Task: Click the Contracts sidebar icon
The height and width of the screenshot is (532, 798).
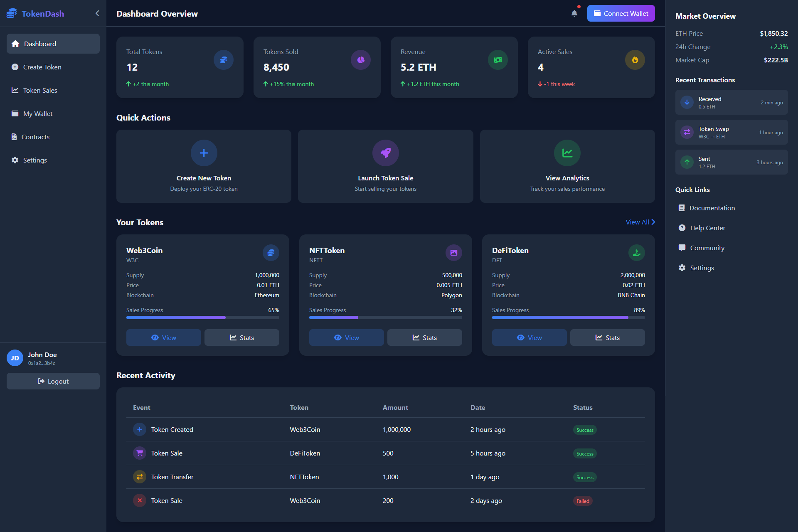Action: [15, 136]
